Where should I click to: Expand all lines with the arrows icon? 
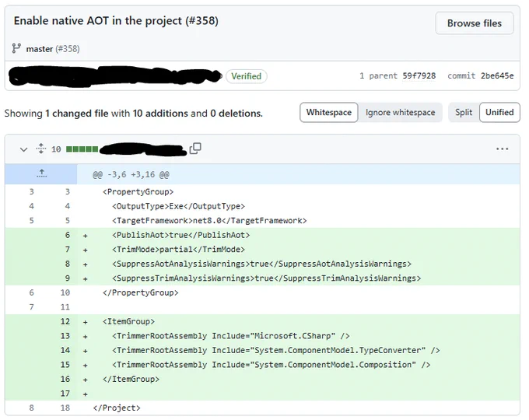40,149
